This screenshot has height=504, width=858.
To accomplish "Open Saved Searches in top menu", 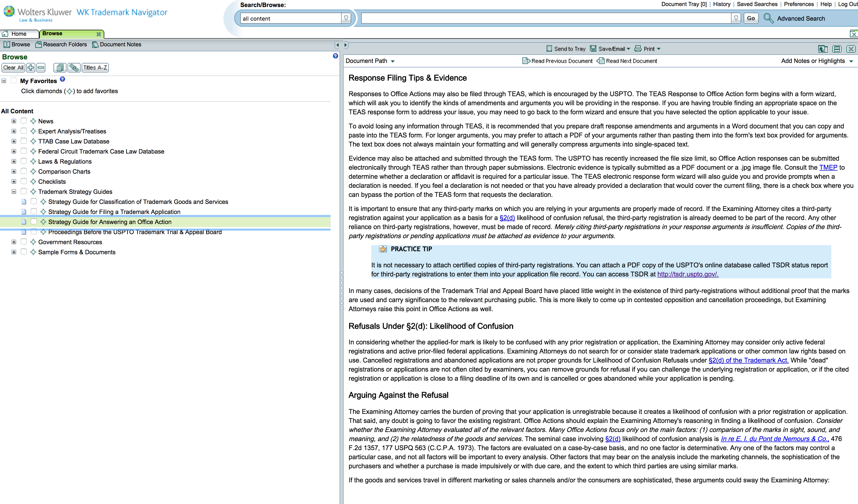I will coord(757,4).
